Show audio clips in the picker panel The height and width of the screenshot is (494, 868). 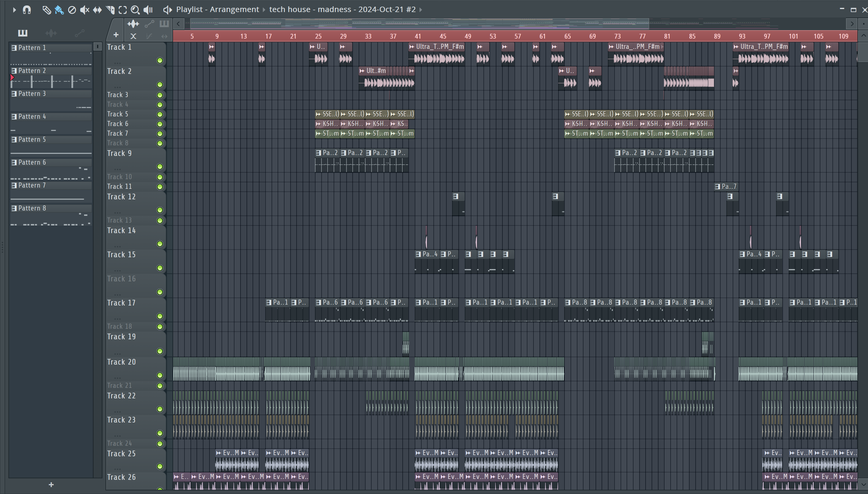pos(51,33)
